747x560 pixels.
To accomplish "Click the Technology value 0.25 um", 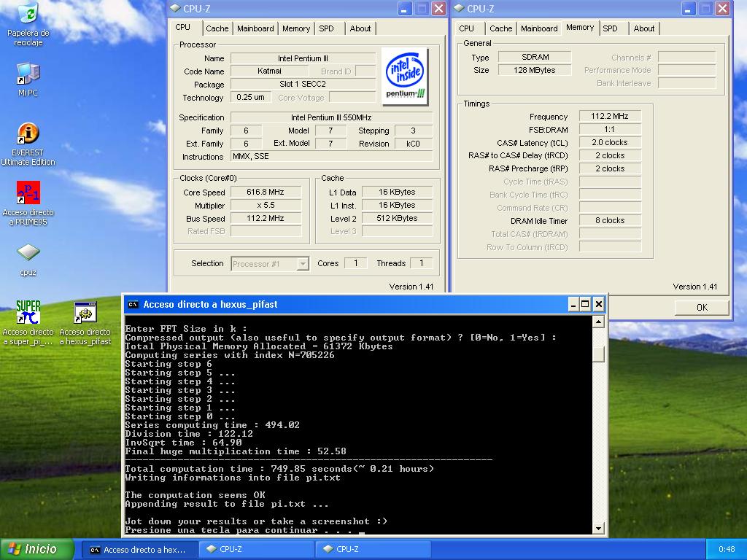I will pyautogui.click(x=251, y=97).
